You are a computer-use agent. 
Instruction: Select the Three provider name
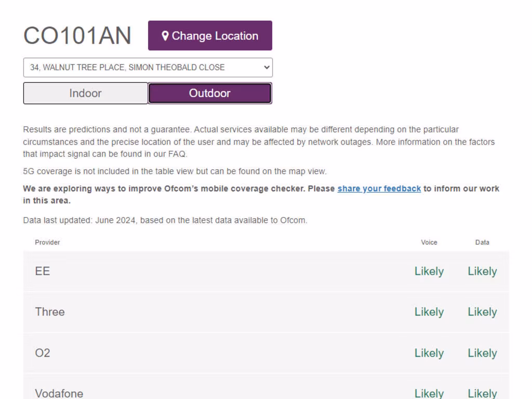[50, 312]
